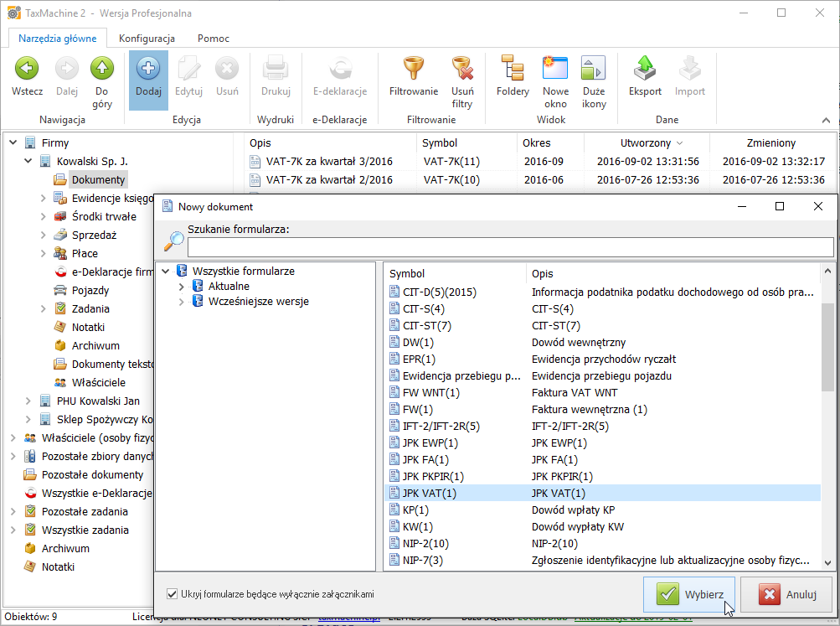The width and height of the screenshot is (840, 626).
Task: Select Środki trwałe in the tree
Action: point(104,216)
